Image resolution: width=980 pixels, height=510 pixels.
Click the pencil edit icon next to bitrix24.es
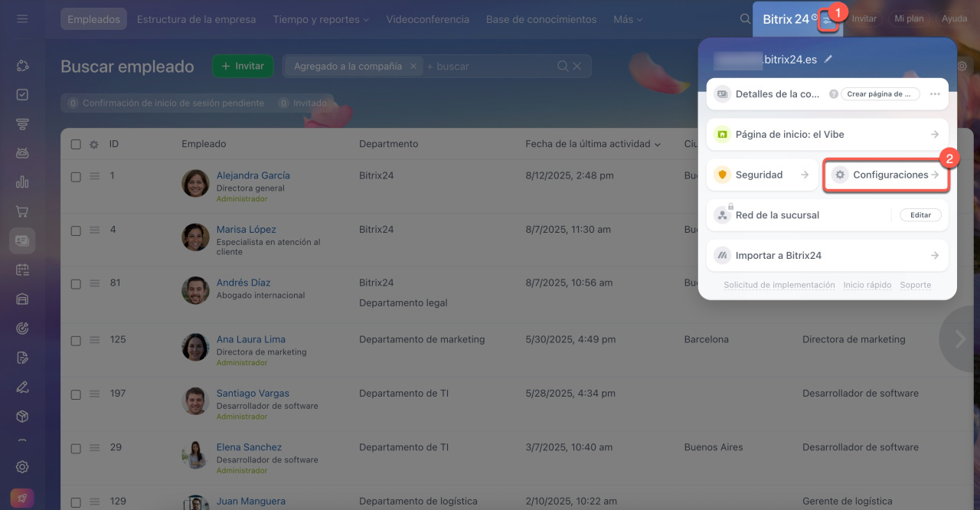coord(828,59)
